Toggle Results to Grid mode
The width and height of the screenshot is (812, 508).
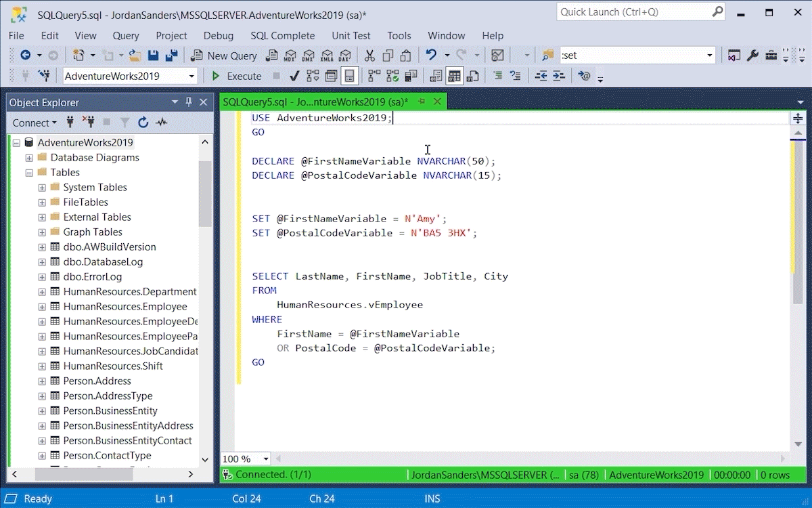(454, 76)
